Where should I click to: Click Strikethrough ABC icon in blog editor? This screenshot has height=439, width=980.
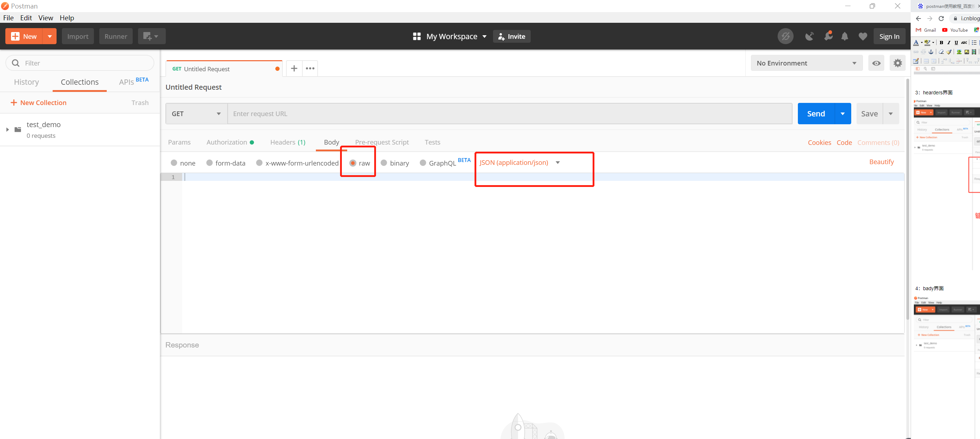[964, 42]
